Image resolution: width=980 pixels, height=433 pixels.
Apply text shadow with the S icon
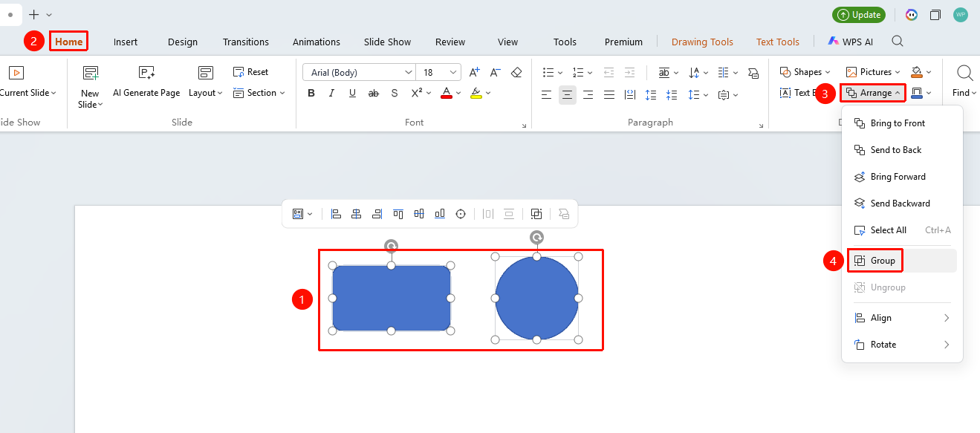tap(395, 93)
